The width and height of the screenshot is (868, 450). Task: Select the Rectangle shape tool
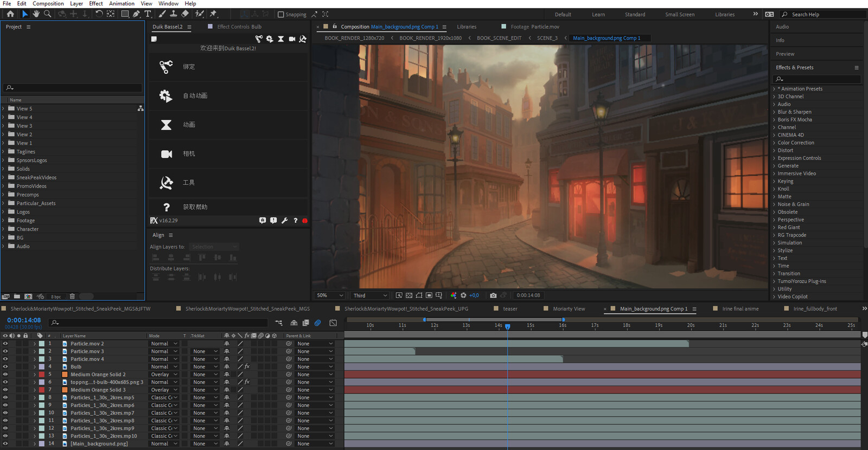point(125,14)
